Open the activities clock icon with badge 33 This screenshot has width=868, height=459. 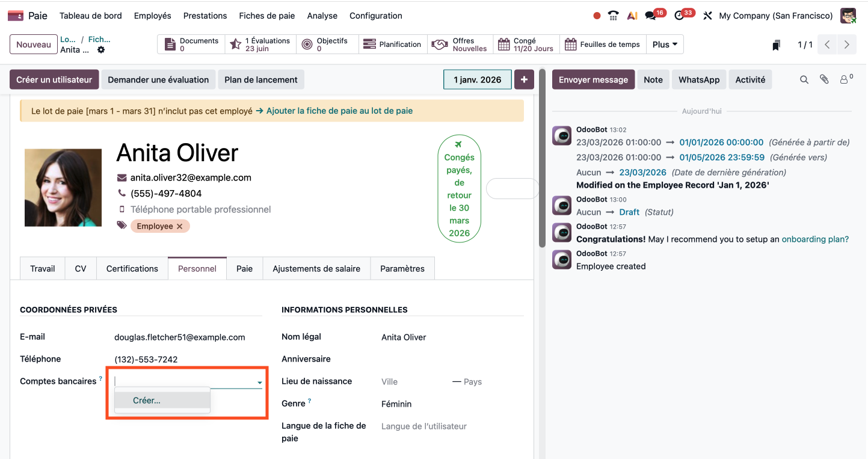click(x=680, y=16)
